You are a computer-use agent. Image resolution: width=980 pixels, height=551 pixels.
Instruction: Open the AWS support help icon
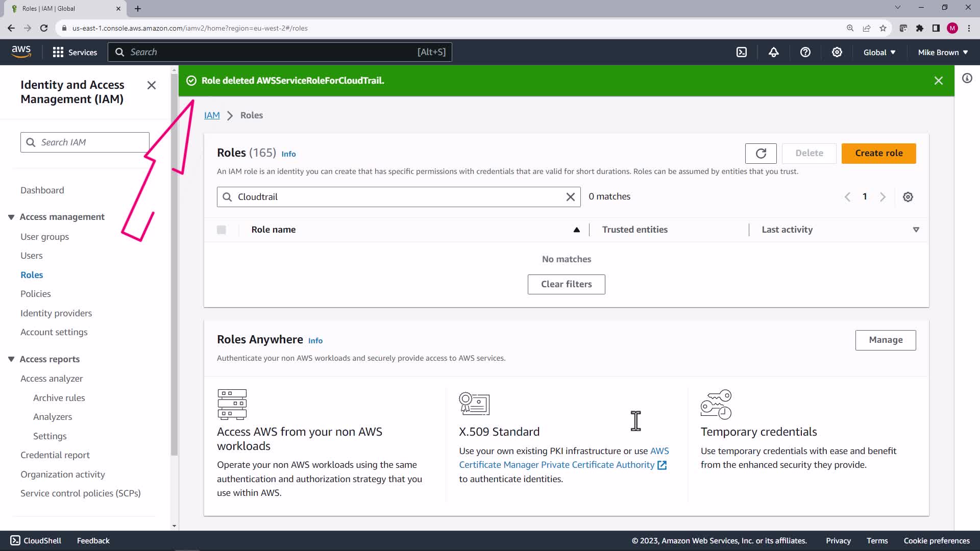pyautogui.click(x=805, y=52)
